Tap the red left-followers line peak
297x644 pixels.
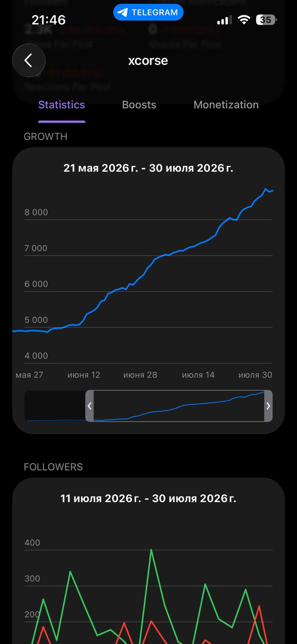click(x=259, y=606)
